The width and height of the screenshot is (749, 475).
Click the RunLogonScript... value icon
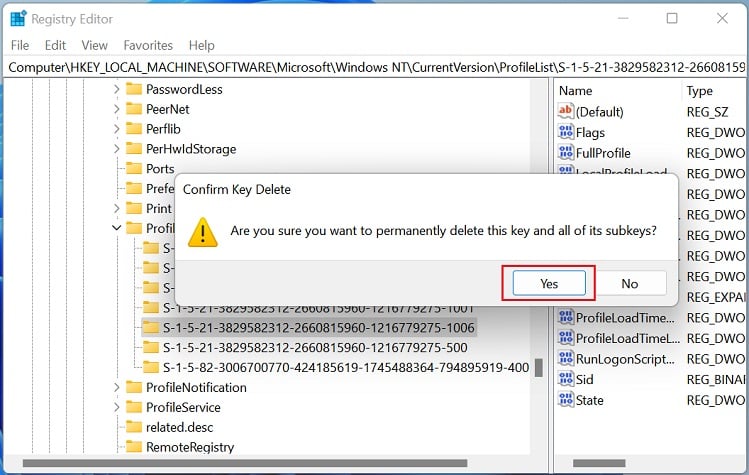pyautogui.click(x=566, y=358)
